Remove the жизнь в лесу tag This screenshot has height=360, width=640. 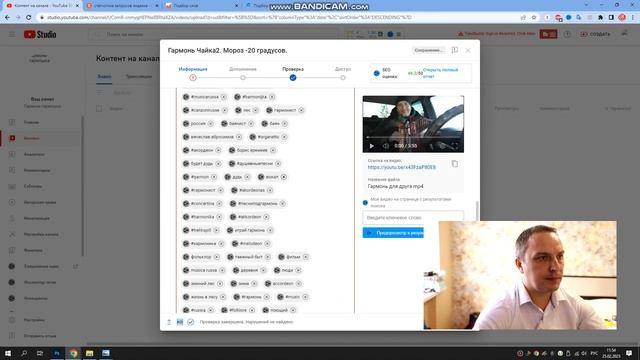[223, 297]
